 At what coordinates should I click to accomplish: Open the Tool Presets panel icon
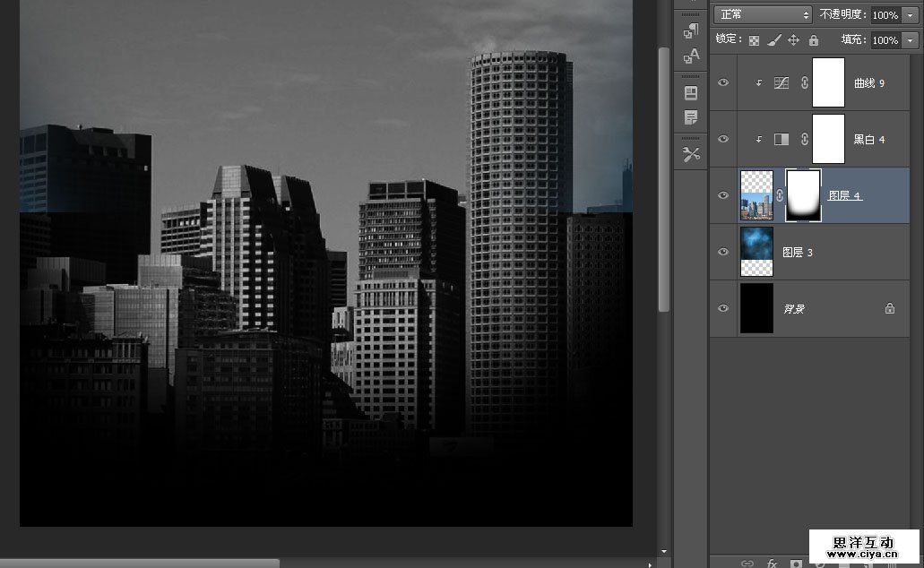point(691,154)
